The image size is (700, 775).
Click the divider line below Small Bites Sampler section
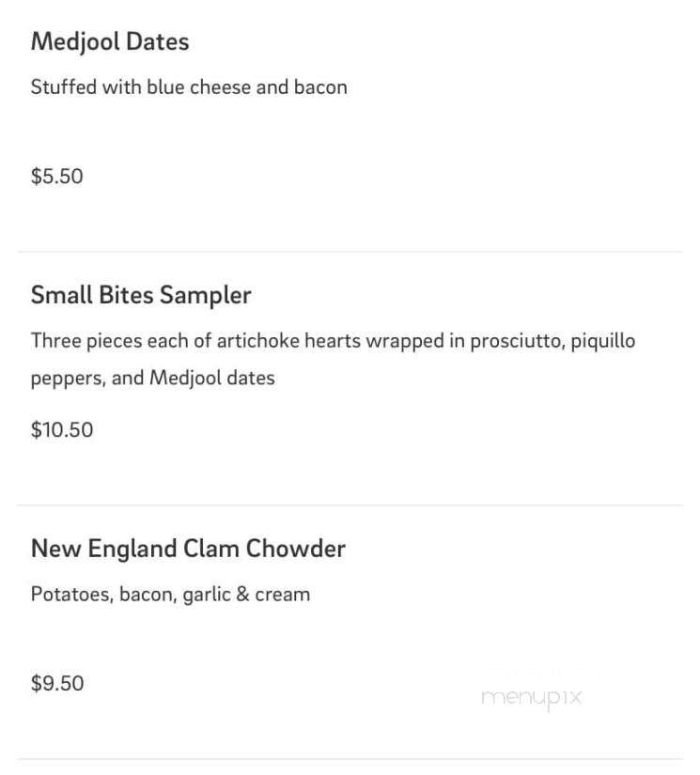(x=350, y=505)
